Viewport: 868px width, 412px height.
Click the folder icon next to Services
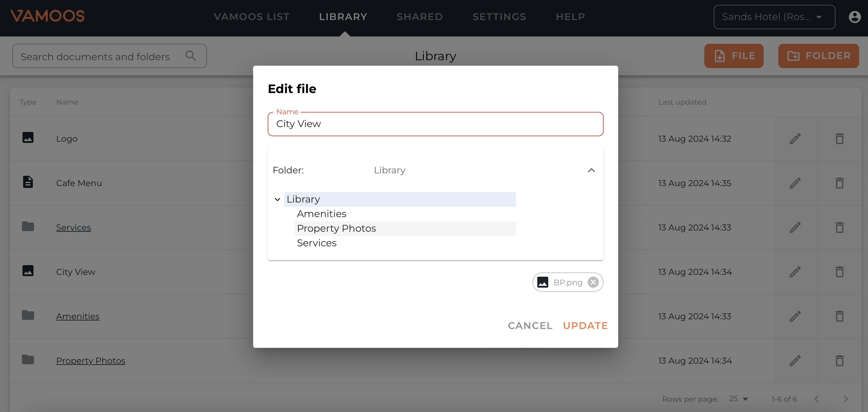28,227
